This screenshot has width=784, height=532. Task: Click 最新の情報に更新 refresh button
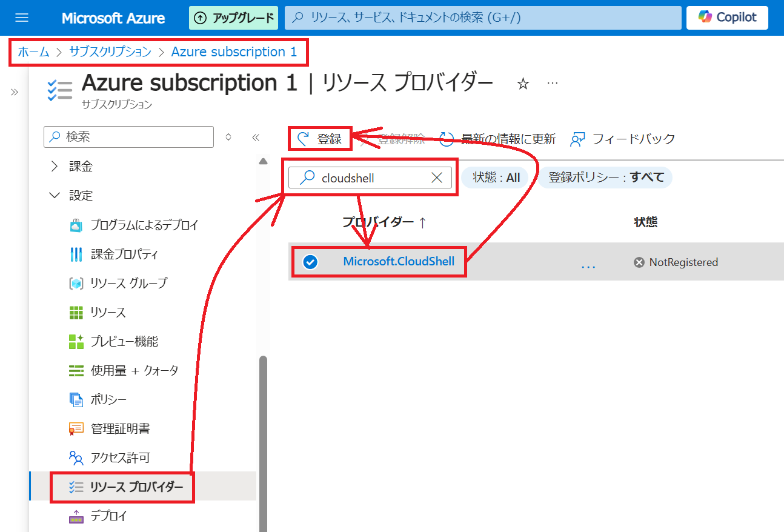point(497,139)
